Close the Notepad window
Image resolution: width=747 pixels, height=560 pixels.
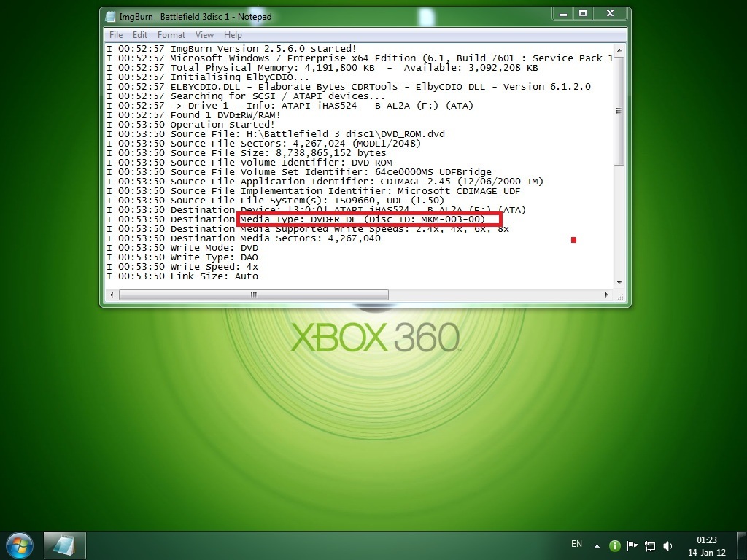point(611,14)
